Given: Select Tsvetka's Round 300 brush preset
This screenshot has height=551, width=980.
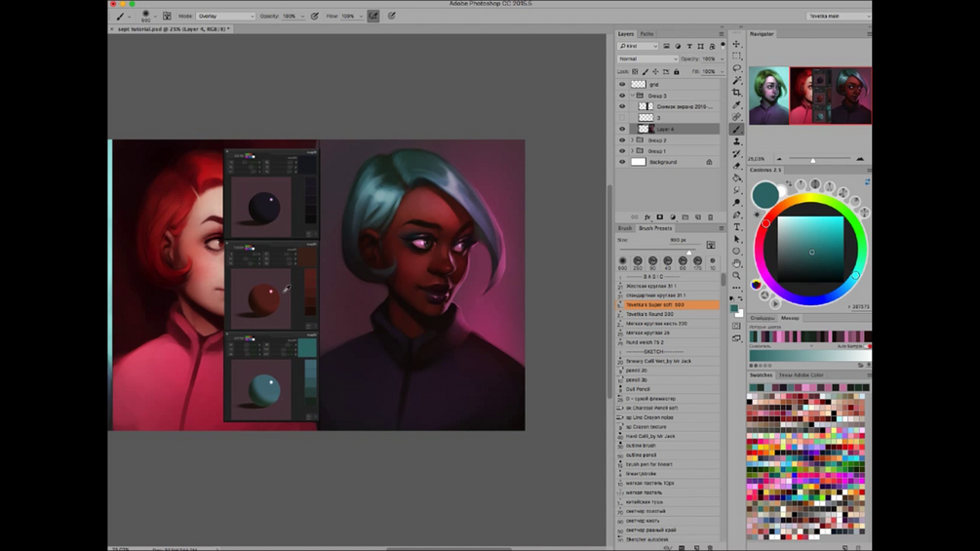Looking at the screenshot, I should (668, 314).
